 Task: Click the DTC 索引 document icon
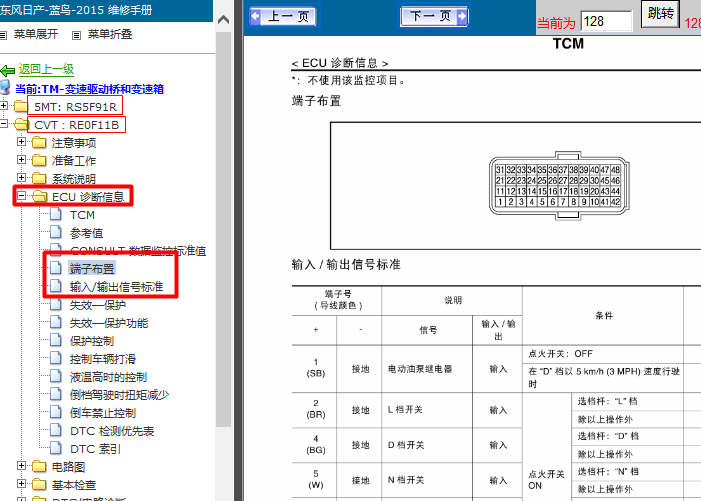pyautogui.click(x=56, y=448)
